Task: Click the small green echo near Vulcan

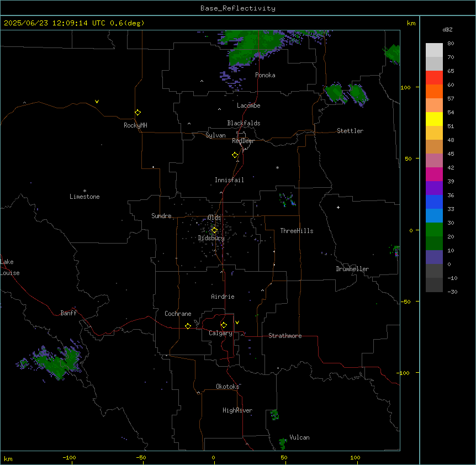Action: (x=283, y=443)
